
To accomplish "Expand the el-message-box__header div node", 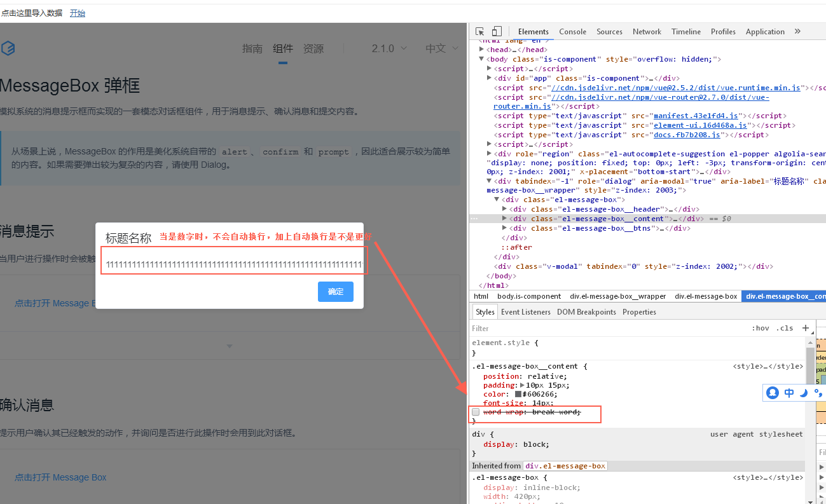I will click(x=504, y=209).
